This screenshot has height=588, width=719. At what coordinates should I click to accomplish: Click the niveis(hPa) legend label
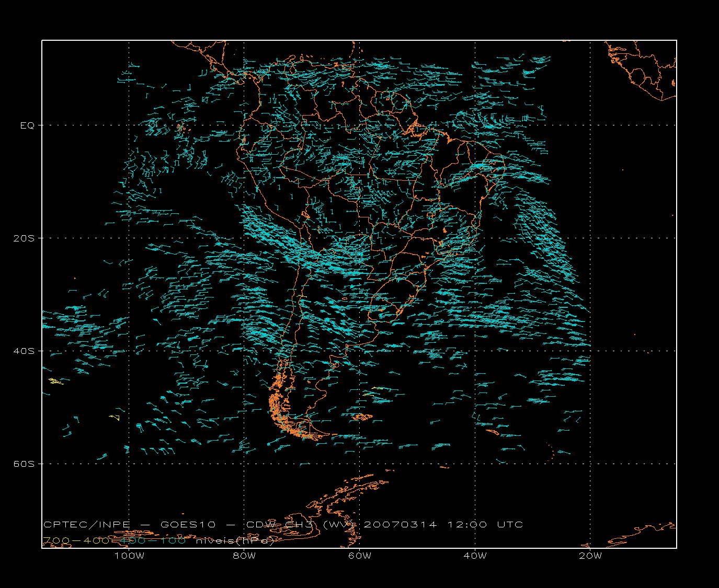point(235,541)
